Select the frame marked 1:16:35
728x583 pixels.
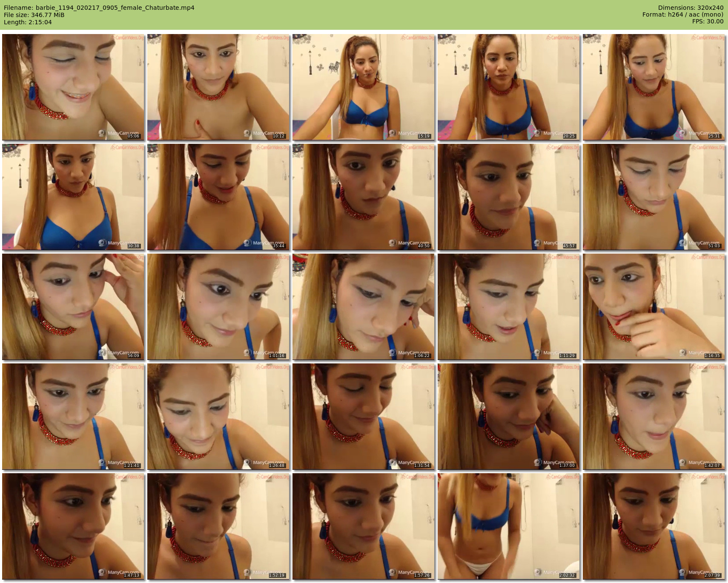[x=654, y=307]
